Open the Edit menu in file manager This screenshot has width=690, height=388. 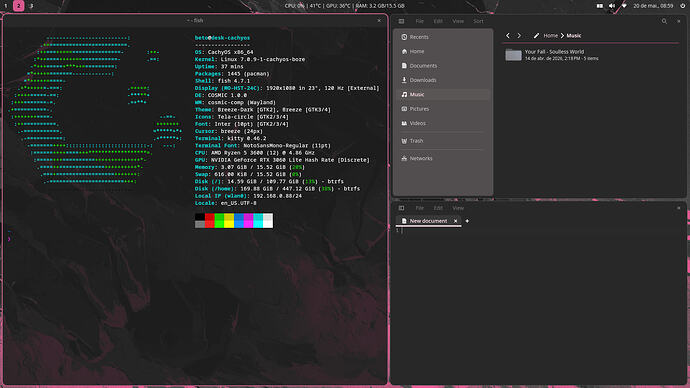pyautogui.click(x=438, y=21)
